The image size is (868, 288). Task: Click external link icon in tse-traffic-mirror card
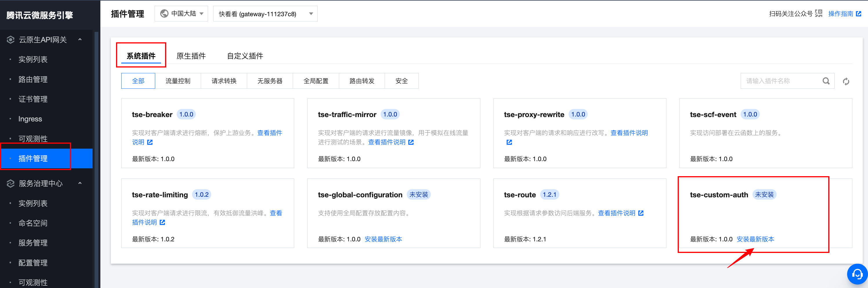pos(411,142)
